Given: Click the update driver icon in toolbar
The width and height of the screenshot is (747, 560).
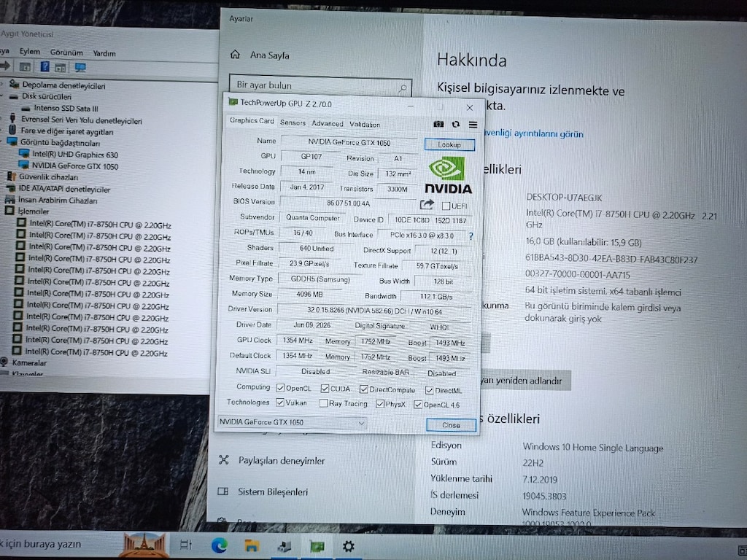Looking at the screenshot, I should click(61, 68).
